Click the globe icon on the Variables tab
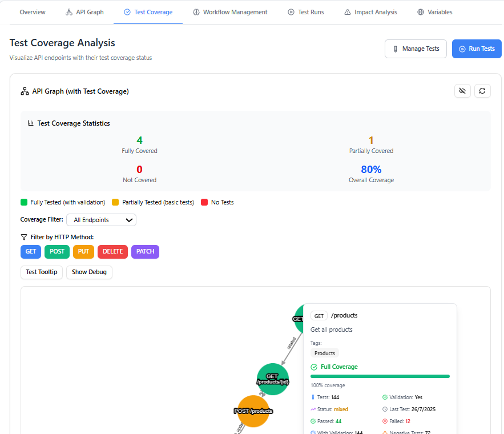The height and width of the screenshot is (434, 504). click(420, 11)
